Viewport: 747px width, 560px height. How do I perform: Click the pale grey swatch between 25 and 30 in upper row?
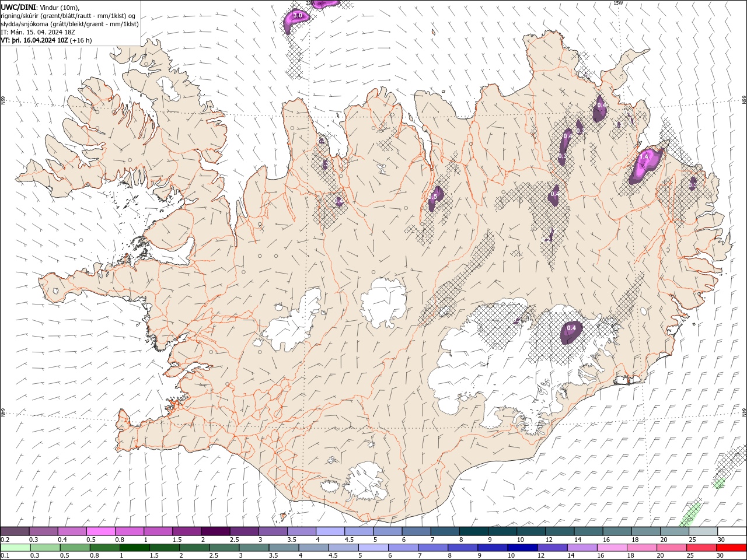(x=703, y=531)
